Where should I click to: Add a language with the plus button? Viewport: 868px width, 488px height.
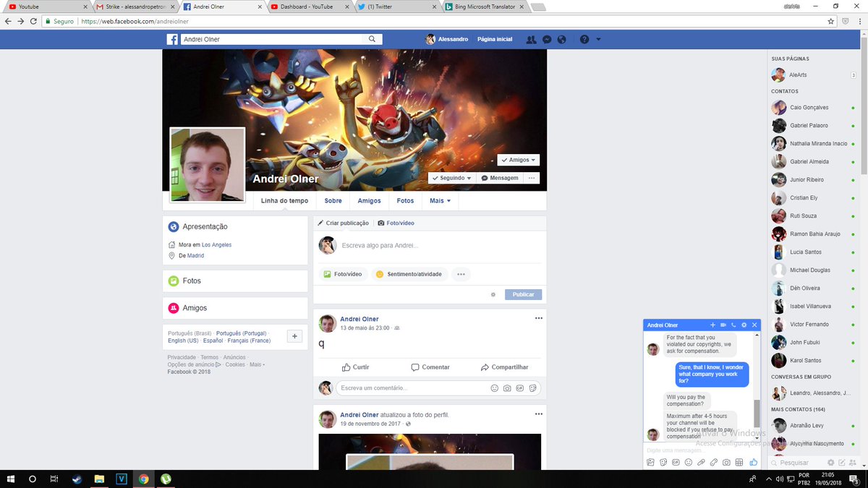click(x=294, y=336)
